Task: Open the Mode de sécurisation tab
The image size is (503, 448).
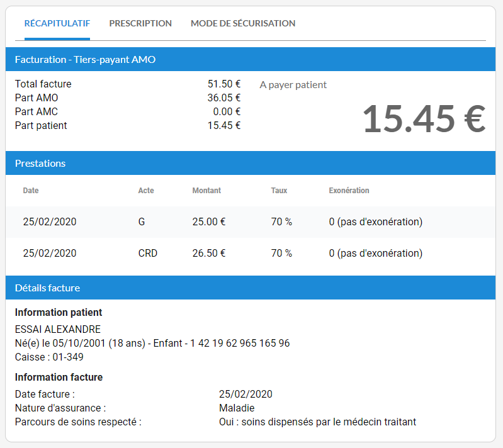Action: [243, 23]
